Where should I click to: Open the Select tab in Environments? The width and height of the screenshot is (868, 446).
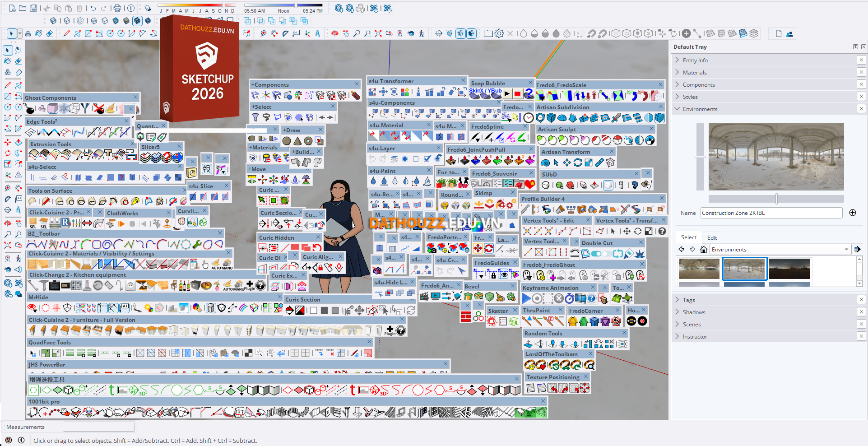click(x=688, y=237)
